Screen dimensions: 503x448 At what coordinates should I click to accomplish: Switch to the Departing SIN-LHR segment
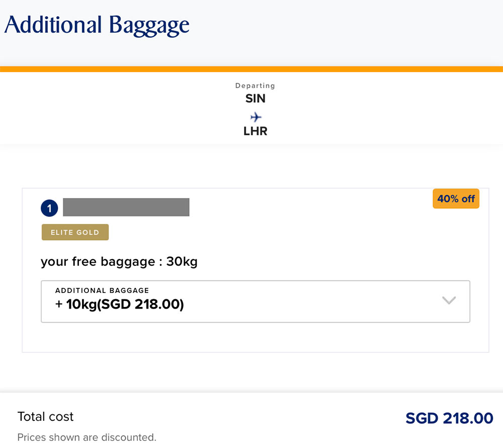click(x=255, y=108)
